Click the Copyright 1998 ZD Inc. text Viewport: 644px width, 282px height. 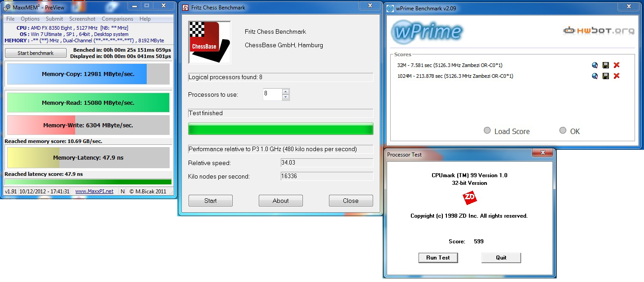pos(469,216)
